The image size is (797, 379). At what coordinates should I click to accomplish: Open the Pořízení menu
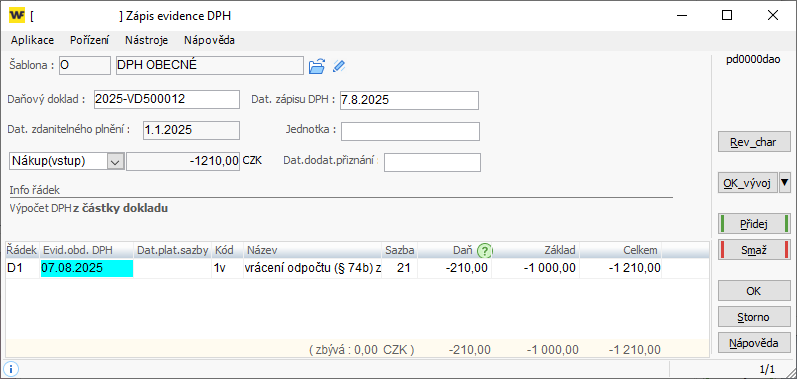[89, 40]
